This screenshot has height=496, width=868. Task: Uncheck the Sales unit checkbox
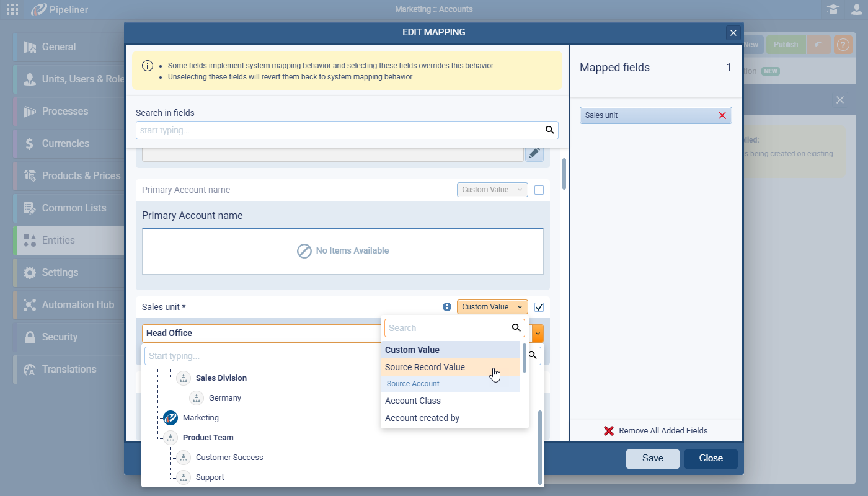click(x=539, y=307)
